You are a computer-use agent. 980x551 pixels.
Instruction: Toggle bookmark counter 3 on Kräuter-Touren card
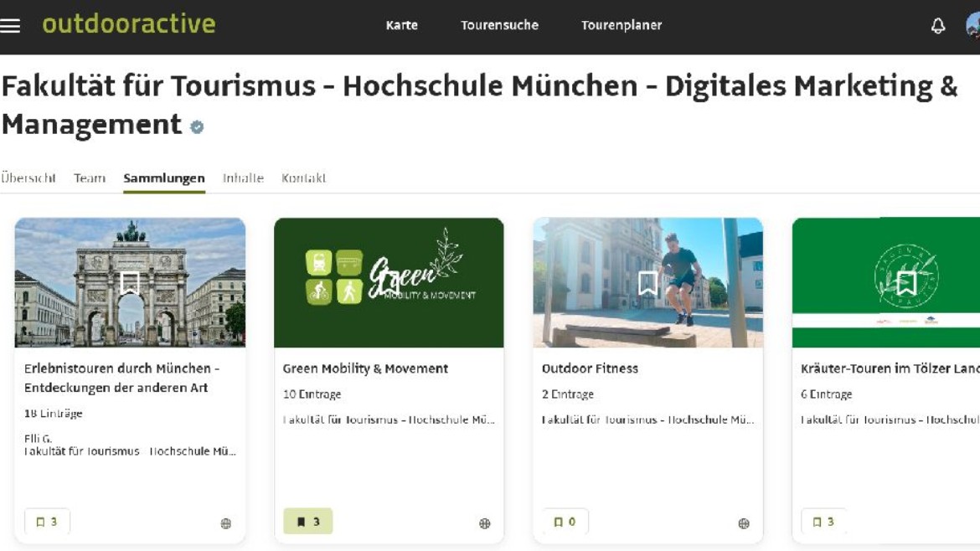tap(823, 522)
